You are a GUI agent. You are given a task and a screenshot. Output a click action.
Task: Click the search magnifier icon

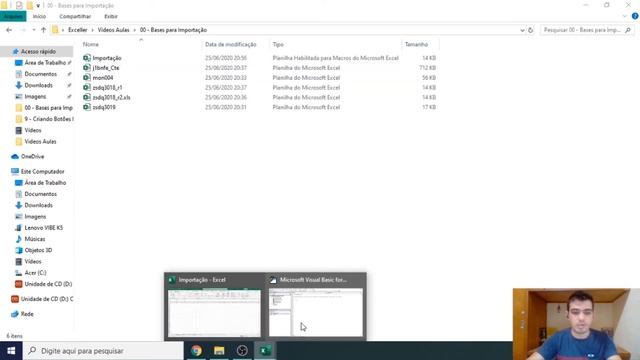tap(628, 30)
